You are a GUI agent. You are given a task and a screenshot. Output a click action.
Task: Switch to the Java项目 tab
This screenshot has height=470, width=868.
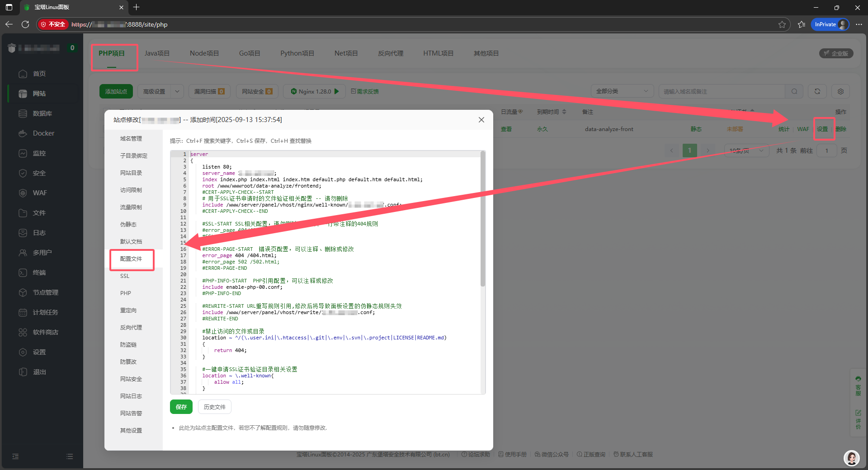pos(157,53)
